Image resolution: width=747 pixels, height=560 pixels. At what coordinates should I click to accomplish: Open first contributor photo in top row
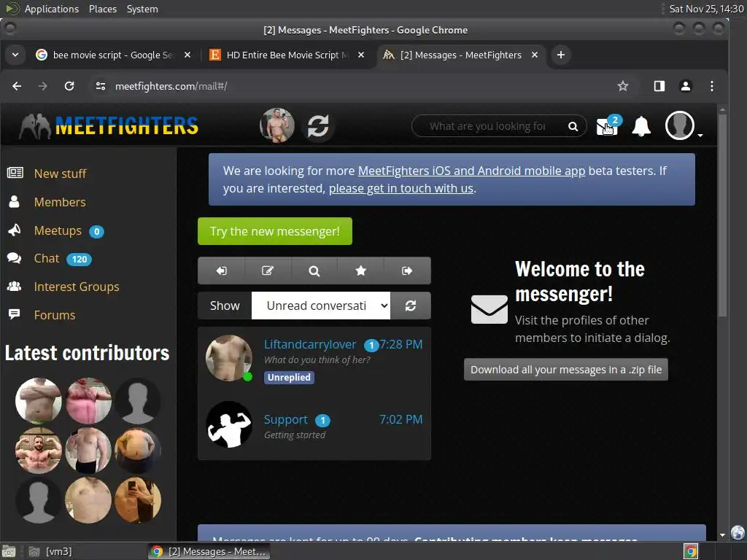(x=39, y=400)
